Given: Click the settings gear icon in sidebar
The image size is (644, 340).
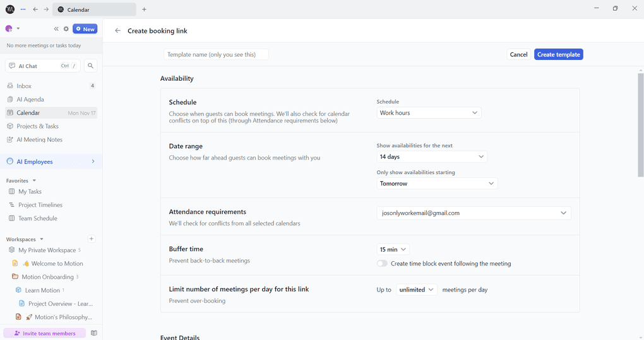Looking at the screenshot, I should point(66,29).
